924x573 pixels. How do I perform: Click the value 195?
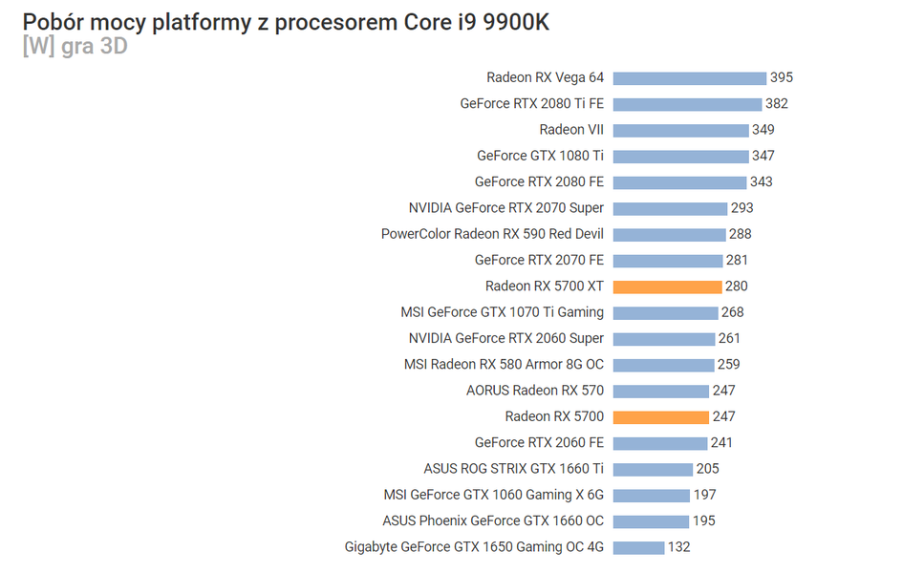point(703,520)
